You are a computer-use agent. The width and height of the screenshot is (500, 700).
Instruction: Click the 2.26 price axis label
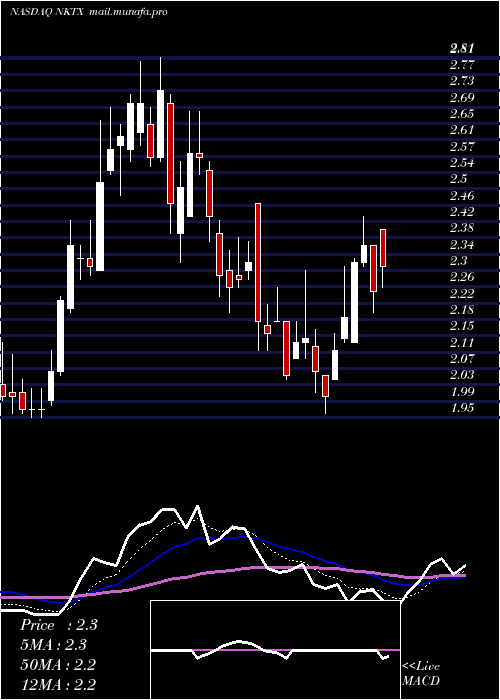coord(462,277)
